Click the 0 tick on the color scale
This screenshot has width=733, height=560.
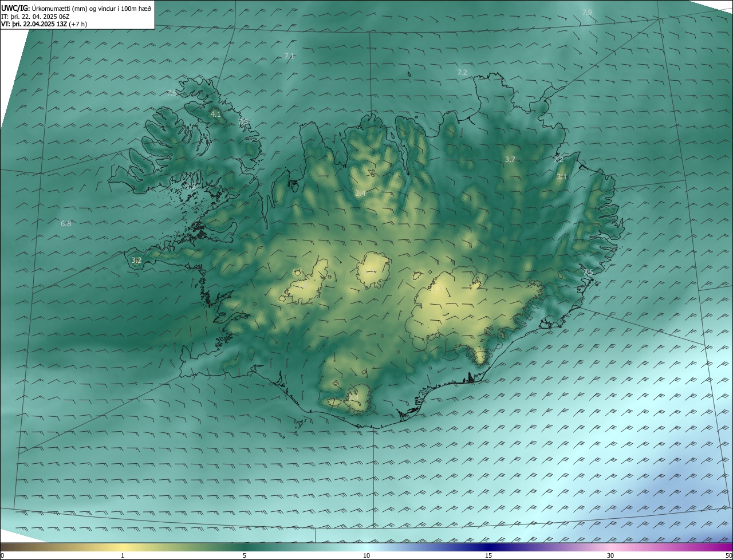[2, 555]
